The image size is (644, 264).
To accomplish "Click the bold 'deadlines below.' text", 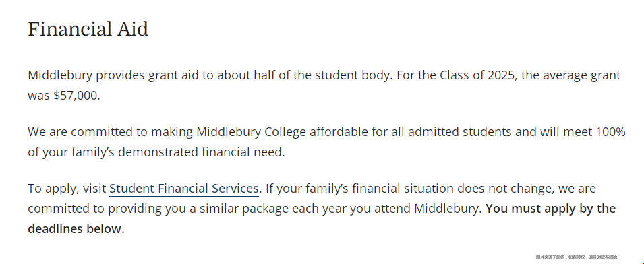I will (76, 229).
